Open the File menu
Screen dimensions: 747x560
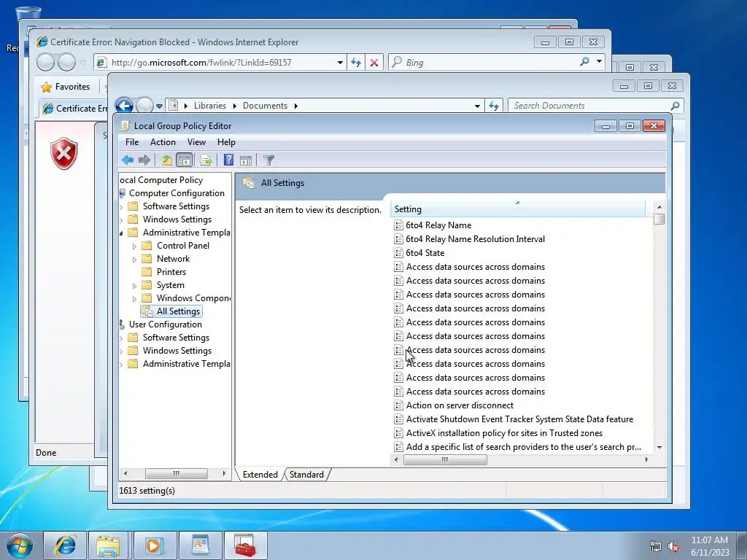pos(132,142)
